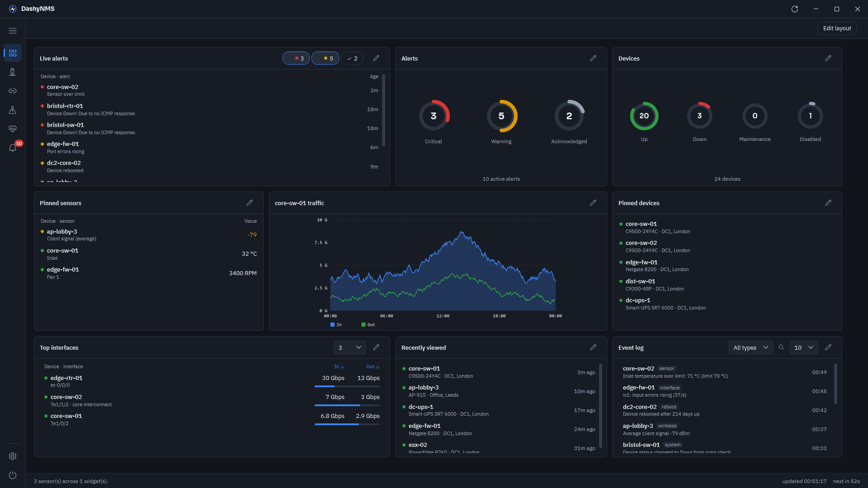Toggle acknowledged alerts filter showing 2
Image resolution: width=868 pixels, height=488 pixels.
pyautogui.click(x=352, y=58)
